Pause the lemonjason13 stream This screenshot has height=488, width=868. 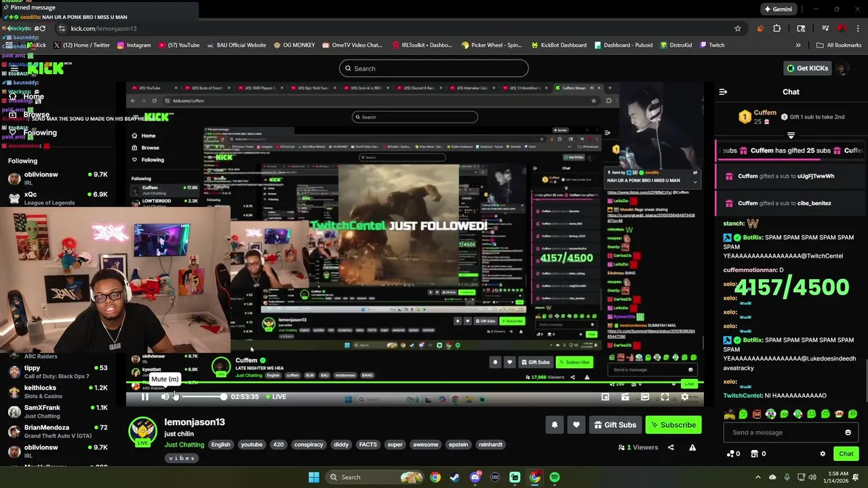[x=145, y=396]
